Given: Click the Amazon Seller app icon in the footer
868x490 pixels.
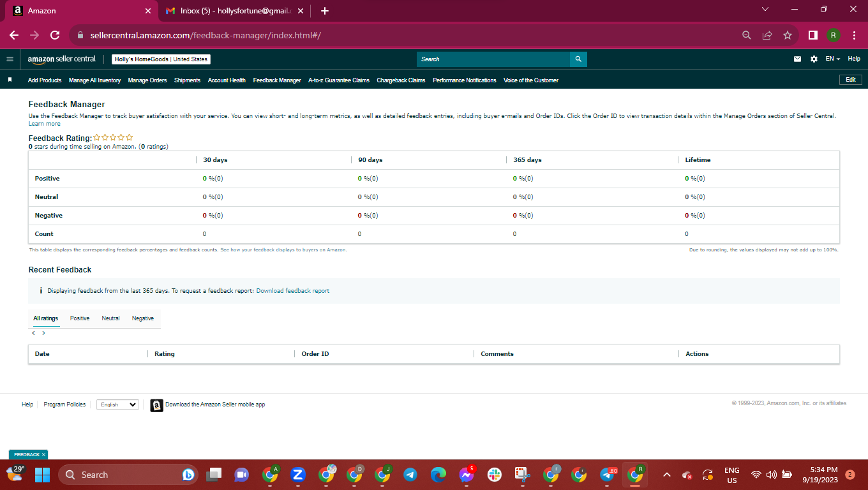Looking at the screenshot, I should pos(156,405).
